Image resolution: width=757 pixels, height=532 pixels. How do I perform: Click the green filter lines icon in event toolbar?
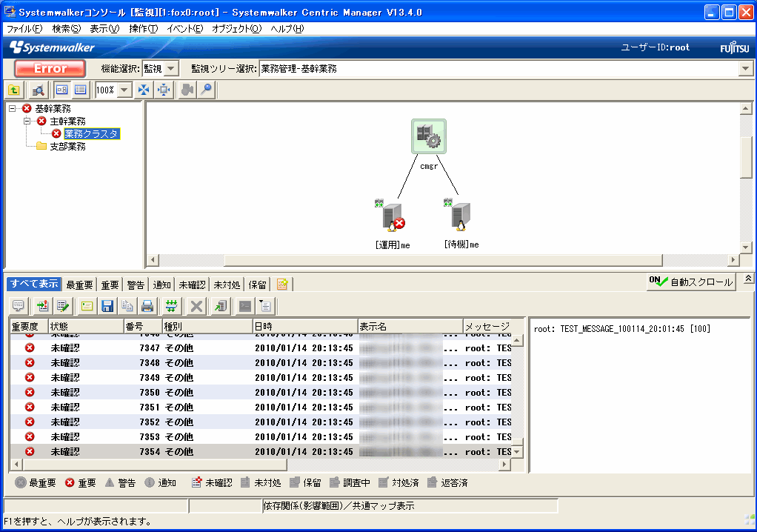point(172,305)
